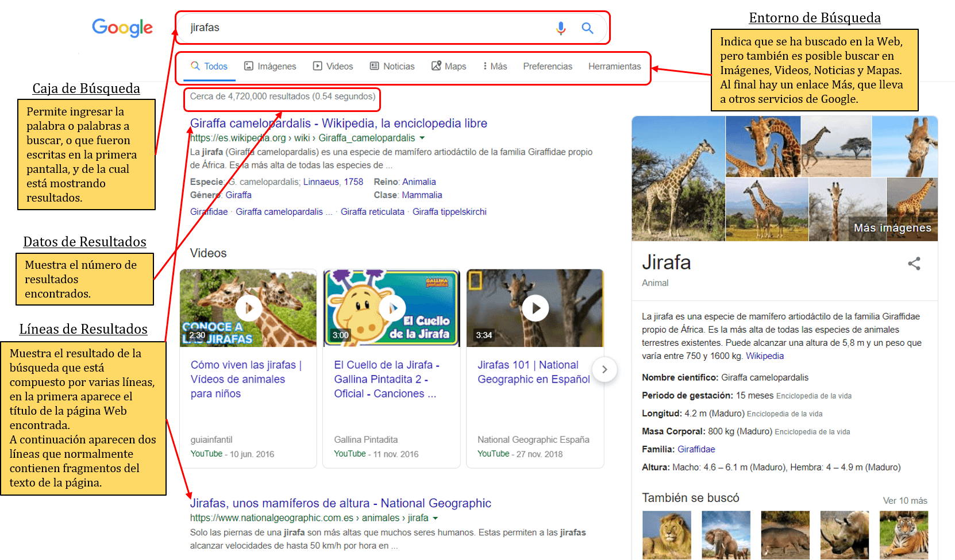
Task: Play the 'Cómo viven las jirafas' video
Action: click(248, 308)
